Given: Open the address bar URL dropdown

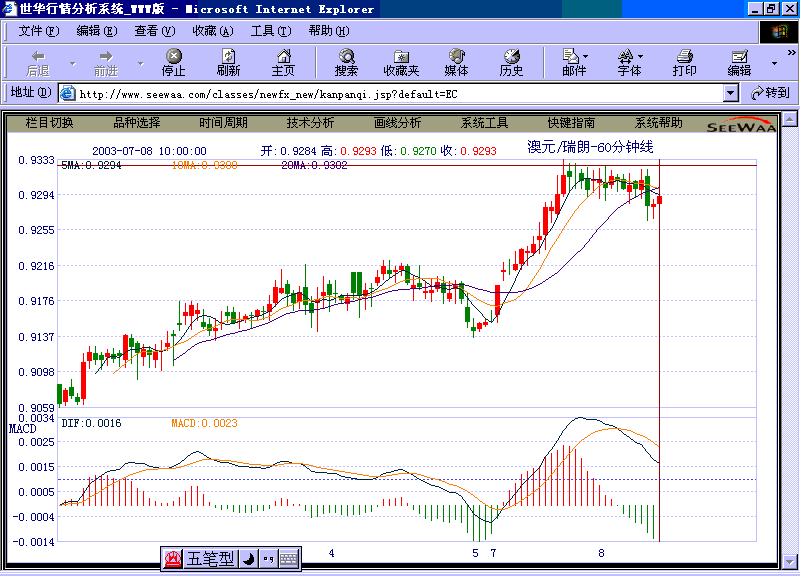Looking at the screenshot, I should point(731,93).
